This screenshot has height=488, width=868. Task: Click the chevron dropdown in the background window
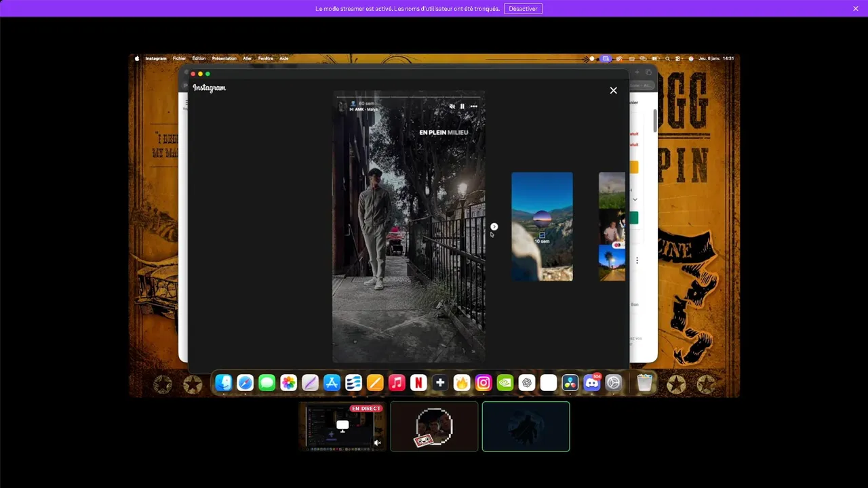(x=635, y=199)
